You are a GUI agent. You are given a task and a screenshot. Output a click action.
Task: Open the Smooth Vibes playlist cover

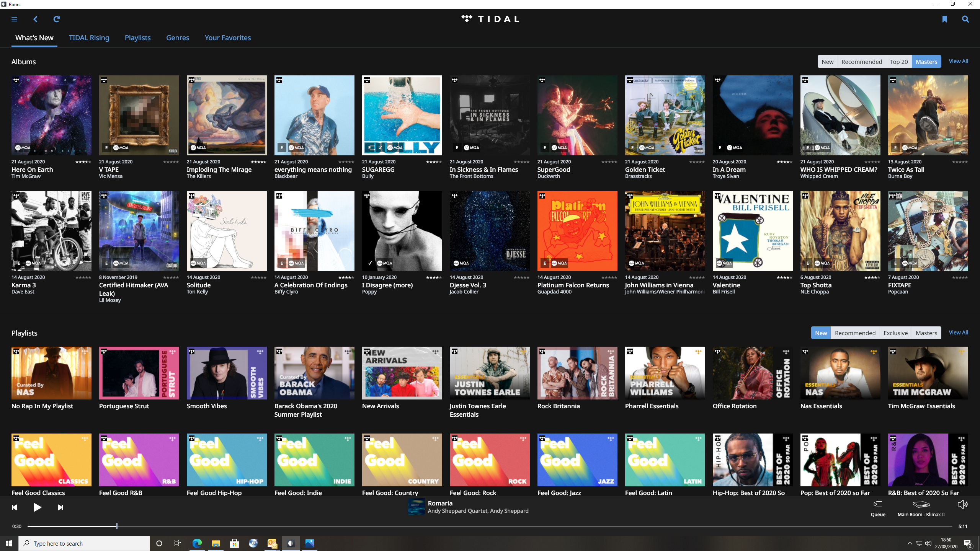(227, 373)
